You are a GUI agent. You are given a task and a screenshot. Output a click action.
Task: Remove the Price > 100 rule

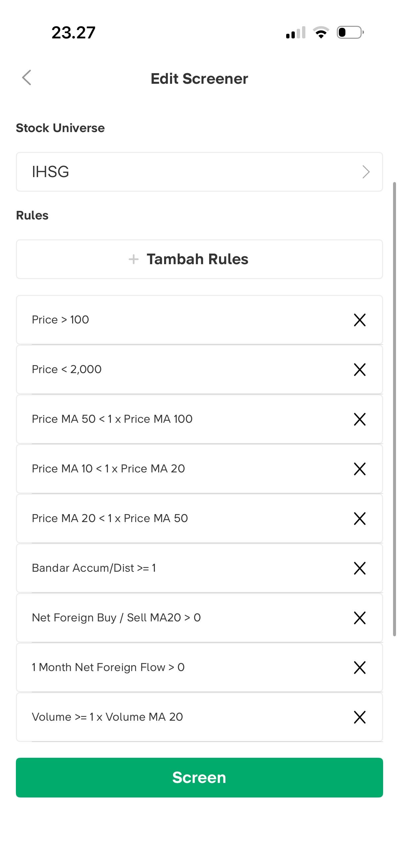tap(360, 320)
